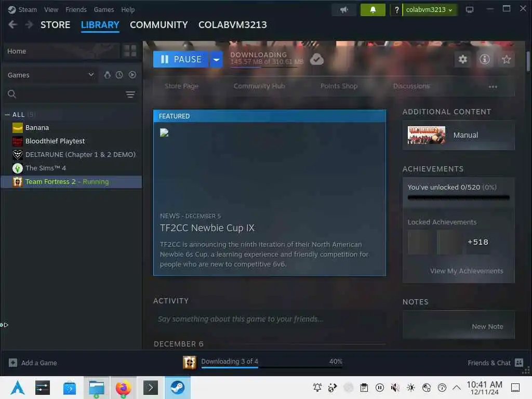Open the question mark help button
This screenshot has height=399, width=532.
(x=396, y=10)
